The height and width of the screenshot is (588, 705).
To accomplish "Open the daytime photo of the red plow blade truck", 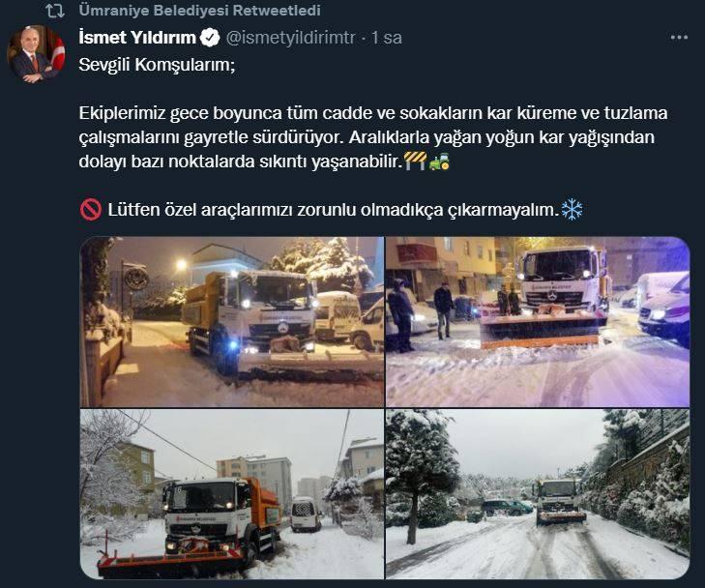I will [232, 494].
